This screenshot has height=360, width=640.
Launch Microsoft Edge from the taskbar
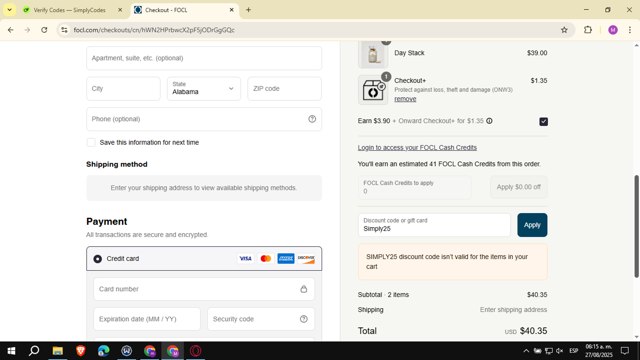tap(104, 351)
